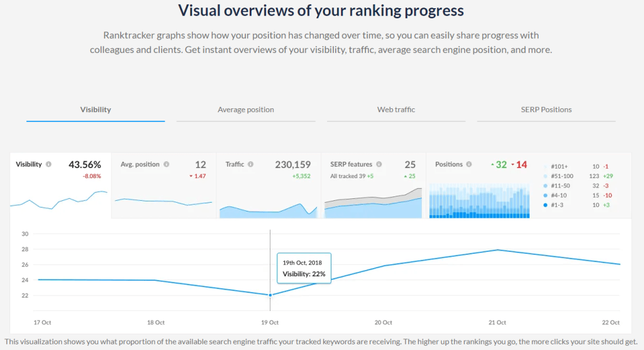Click the info icon next to Visibility
This screenshot has height=350, width=644.
pyautogui.click(x=48, y=164)
